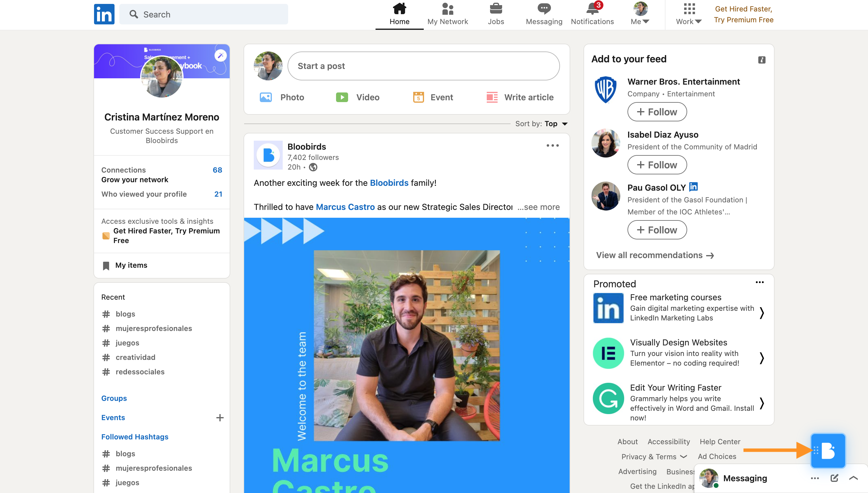Click the LinkedIn logo
Viewport: 868px width, 493px height.
pos(104,14)
